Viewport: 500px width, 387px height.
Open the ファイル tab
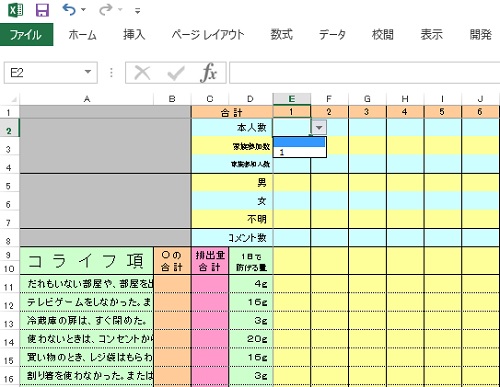pyautogui.click(x=26, y=34)
